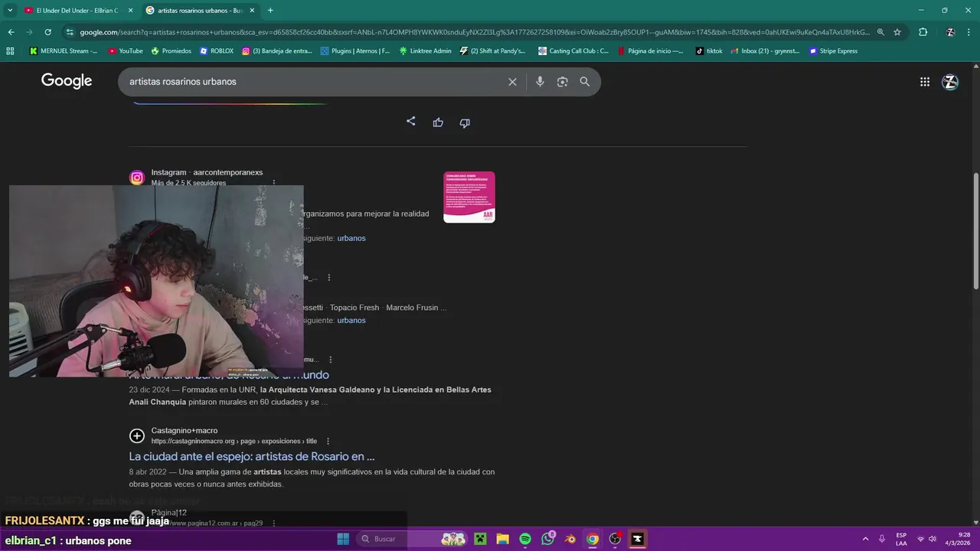This screenshot has height=551, width=980.
Task: Clear the search query with the X
Action: tap(512, 82)
